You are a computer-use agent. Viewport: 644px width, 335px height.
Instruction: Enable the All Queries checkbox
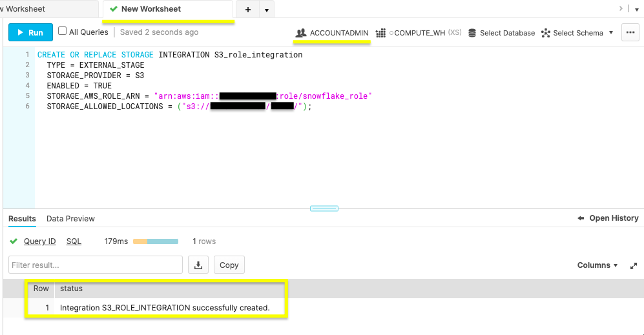pyautogui.click(x=63, y=31)
